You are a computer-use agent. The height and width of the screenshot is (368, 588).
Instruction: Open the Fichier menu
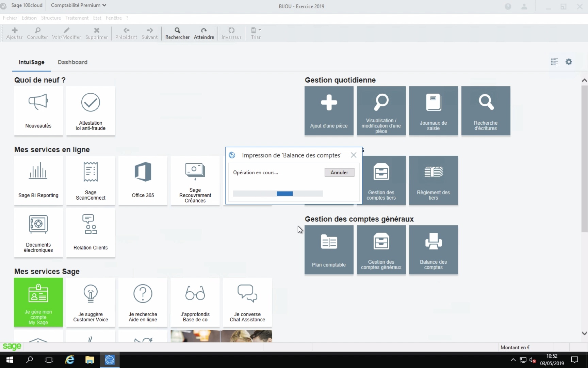pyautogui.click(x=10, y=18)
